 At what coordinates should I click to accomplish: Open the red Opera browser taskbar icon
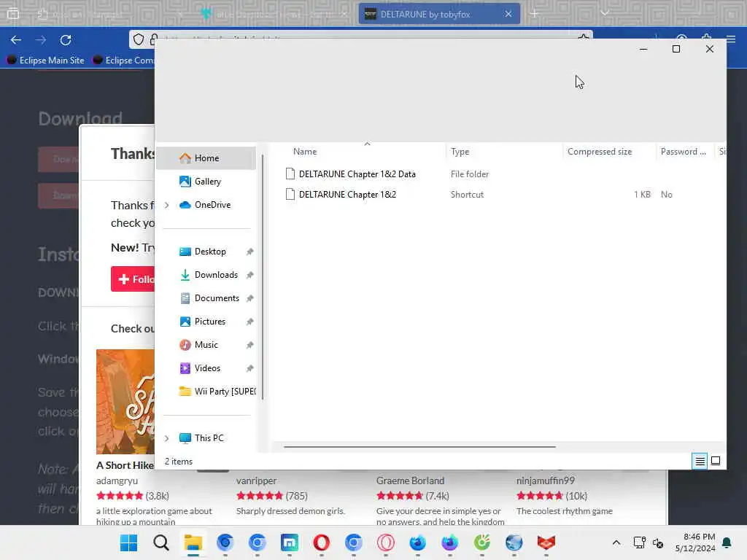pos(322,542)
